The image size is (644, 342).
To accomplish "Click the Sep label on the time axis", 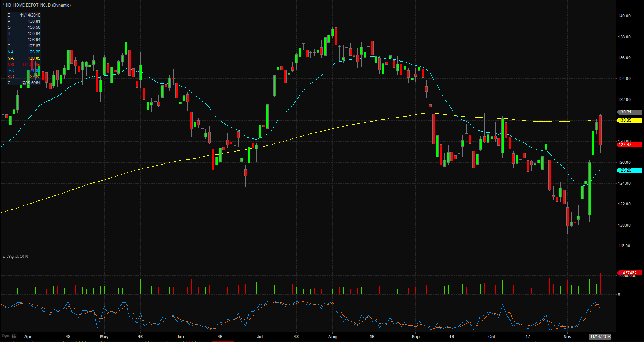I will pyautogui.click(x=416, y=337).
